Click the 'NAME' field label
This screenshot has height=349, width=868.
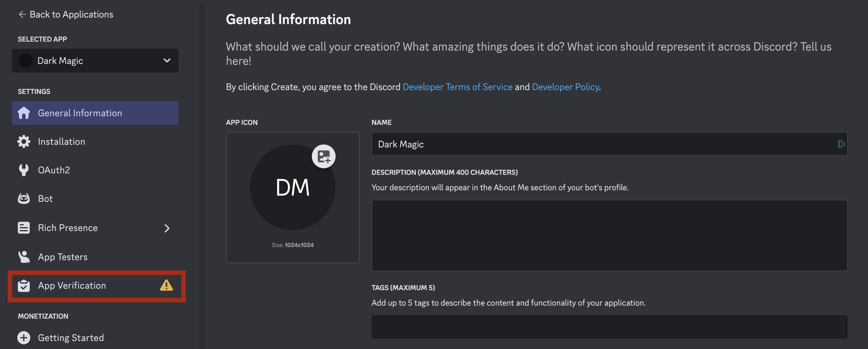pyautogui.click(x=381, y=122)
